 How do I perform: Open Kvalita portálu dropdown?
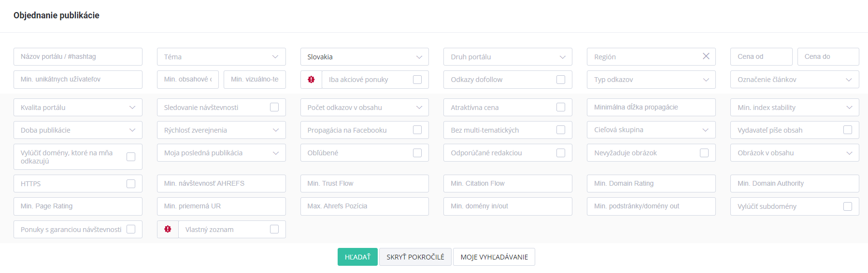[x=78, y=108]
